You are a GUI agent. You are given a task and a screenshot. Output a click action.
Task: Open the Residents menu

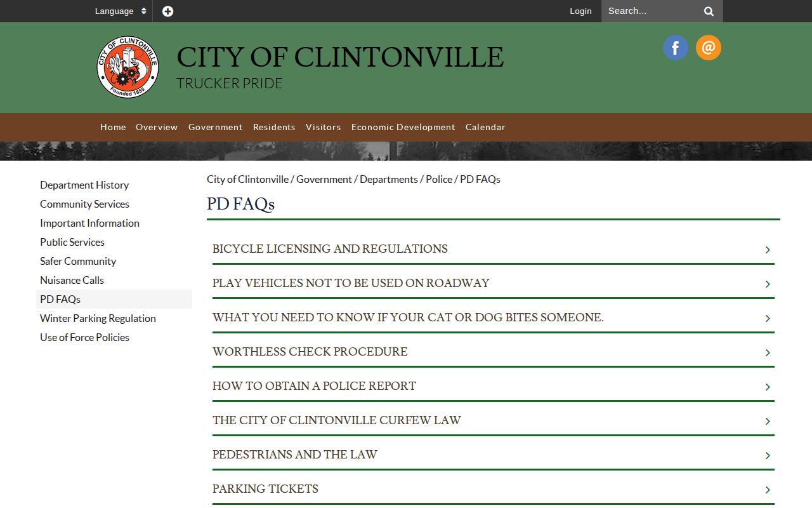[274, 127]
